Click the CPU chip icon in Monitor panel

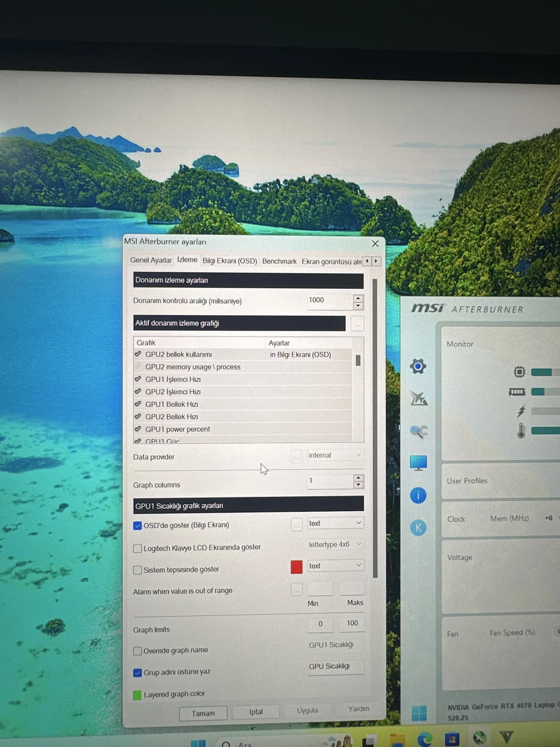click(x=519, y=372)
